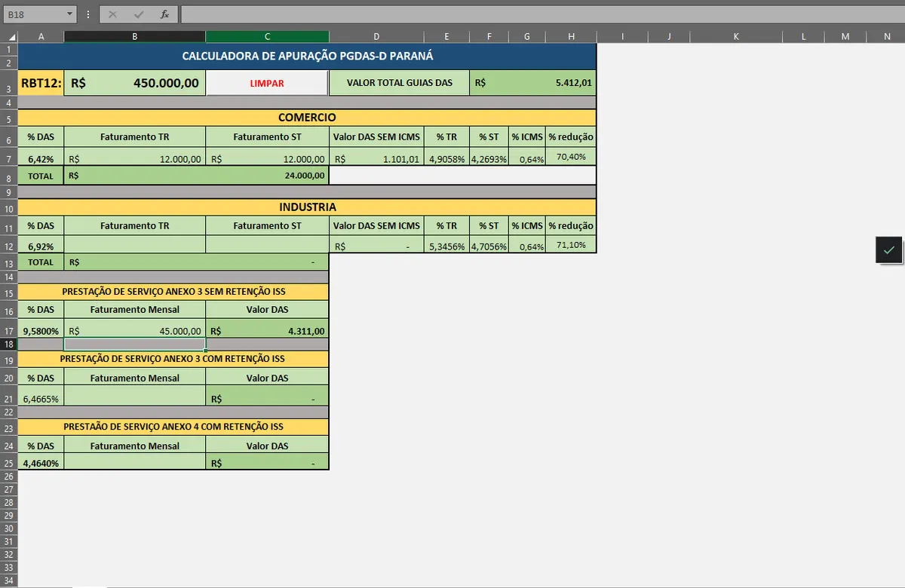This screenshot has height=588, width=905.
Task: Click the formula bar input area
Action: (541, 14)
